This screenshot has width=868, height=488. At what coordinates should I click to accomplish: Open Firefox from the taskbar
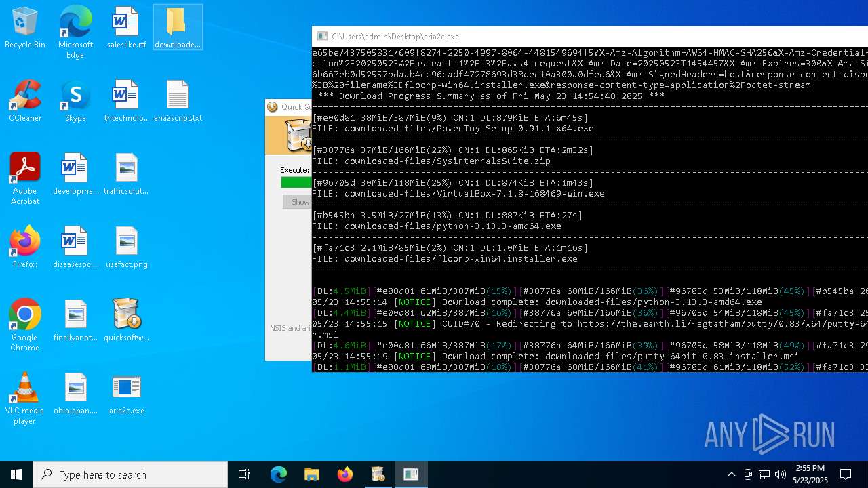344,474
